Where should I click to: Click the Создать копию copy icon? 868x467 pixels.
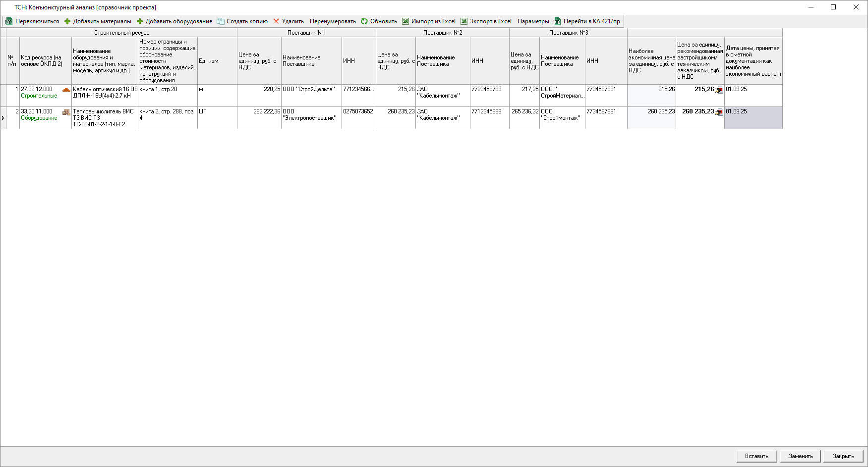[x=221, y=21]
